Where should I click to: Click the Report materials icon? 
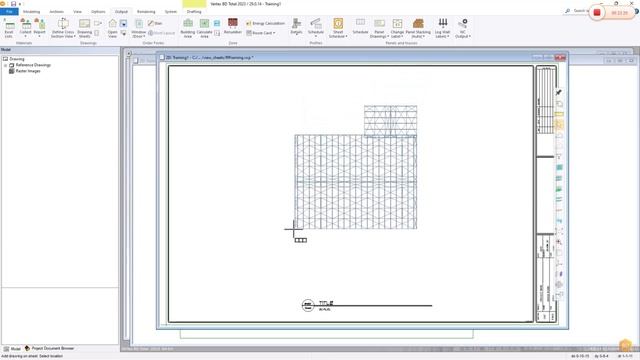(x=40, y=24)
